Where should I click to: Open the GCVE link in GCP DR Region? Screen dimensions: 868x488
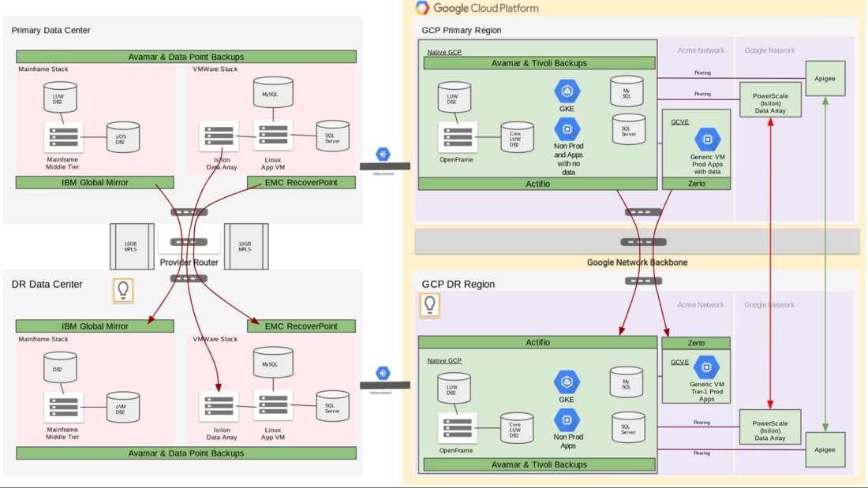pos(679,362)
